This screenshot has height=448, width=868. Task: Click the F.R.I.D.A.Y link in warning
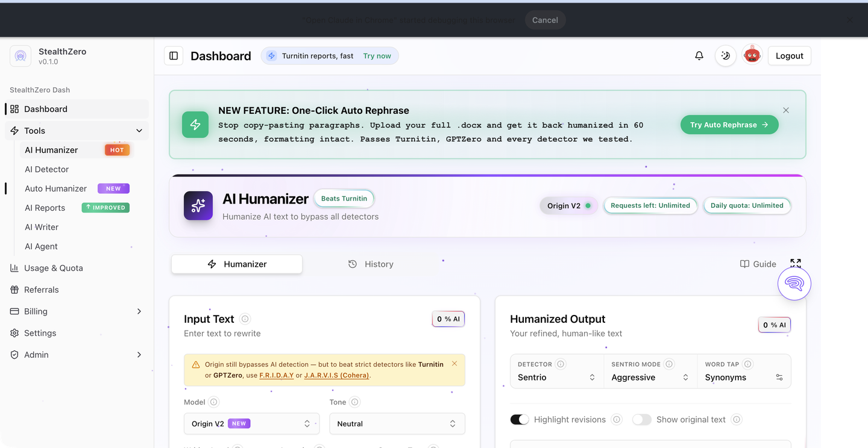click(277, 375)
